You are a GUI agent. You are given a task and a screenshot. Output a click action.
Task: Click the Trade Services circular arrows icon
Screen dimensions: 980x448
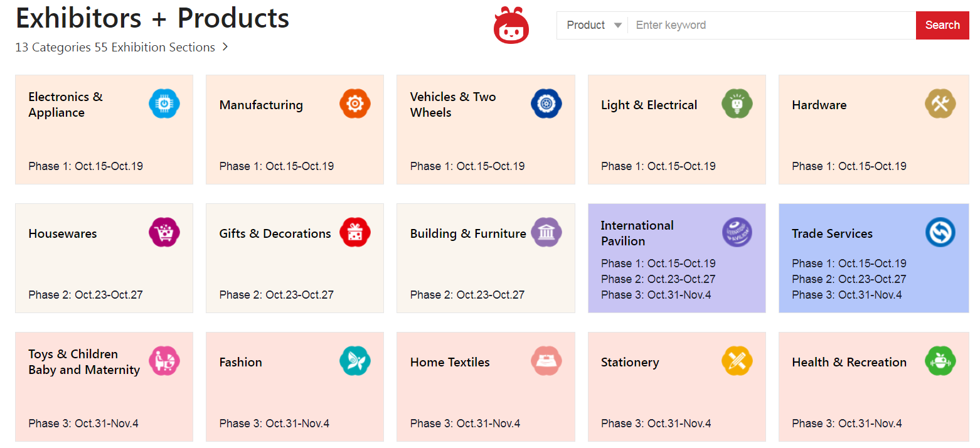pos(940,232)
